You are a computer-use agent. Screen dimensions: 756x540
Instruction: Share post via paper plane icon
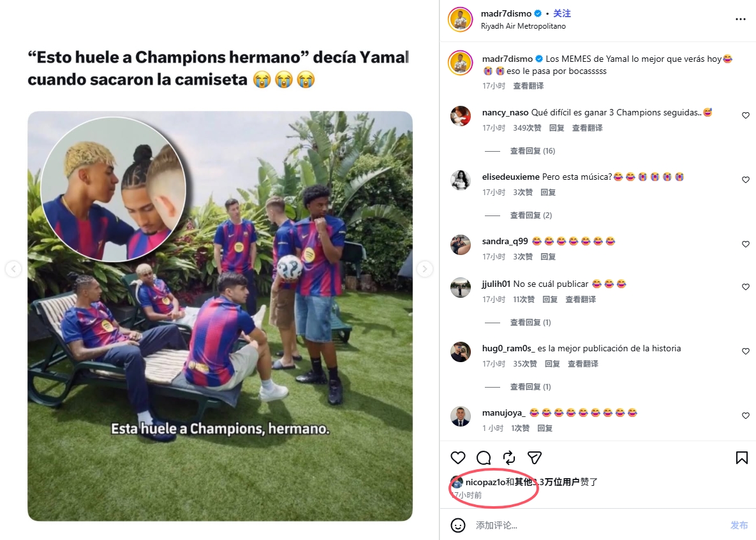(535, 458)
